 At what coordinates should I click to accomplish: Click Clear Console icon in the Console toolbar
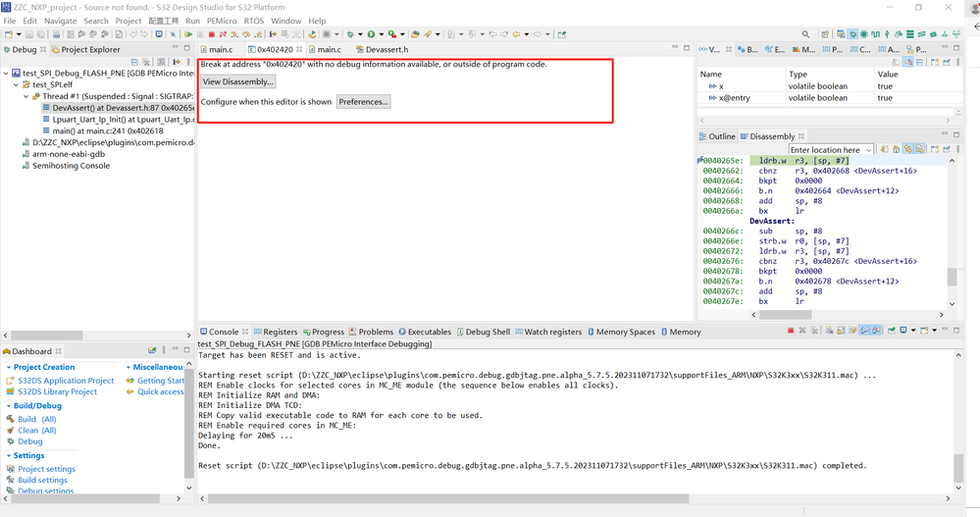[829, 331]
